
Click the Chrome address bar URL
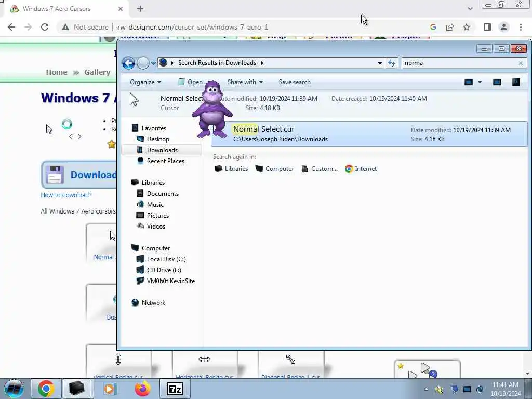193,27
